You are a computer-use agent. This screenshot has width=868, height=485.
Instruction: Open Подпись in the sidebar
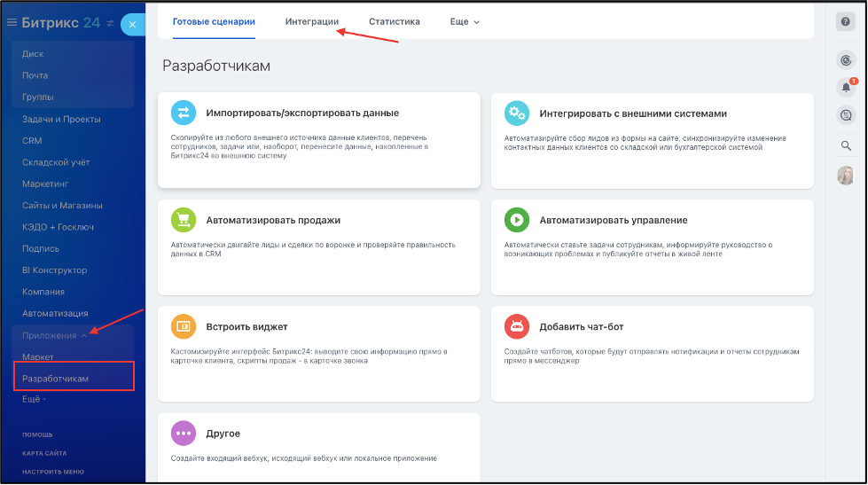[41, 248]
